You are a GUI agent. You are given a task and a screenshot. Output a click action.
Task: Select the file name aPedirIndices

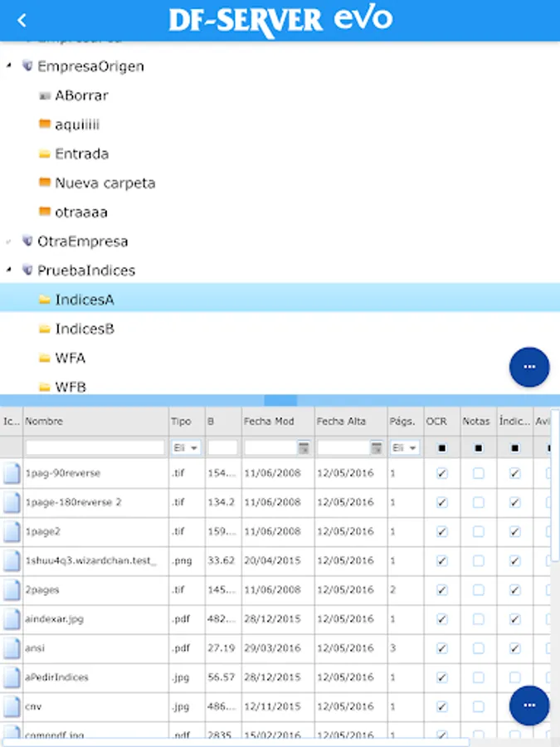pyautogui.click(x=56, y=677)
